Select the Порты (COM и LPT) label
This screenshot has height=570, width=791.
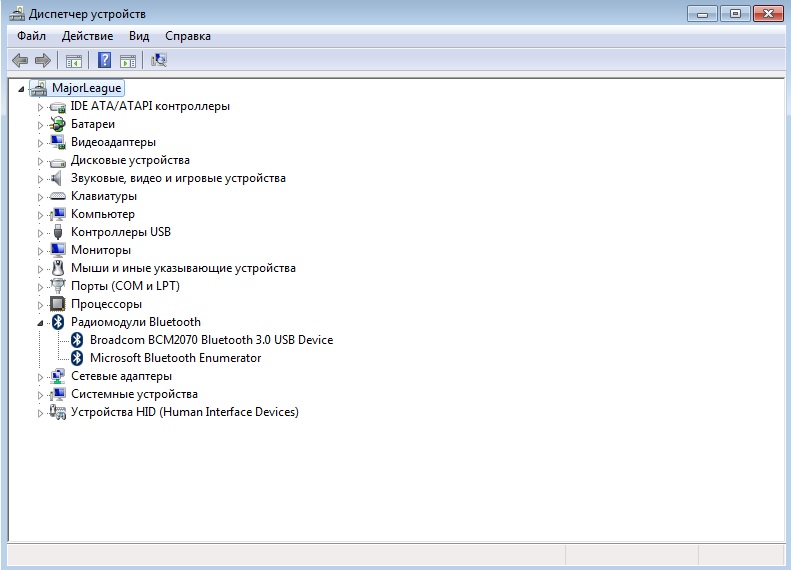point(125,286)
